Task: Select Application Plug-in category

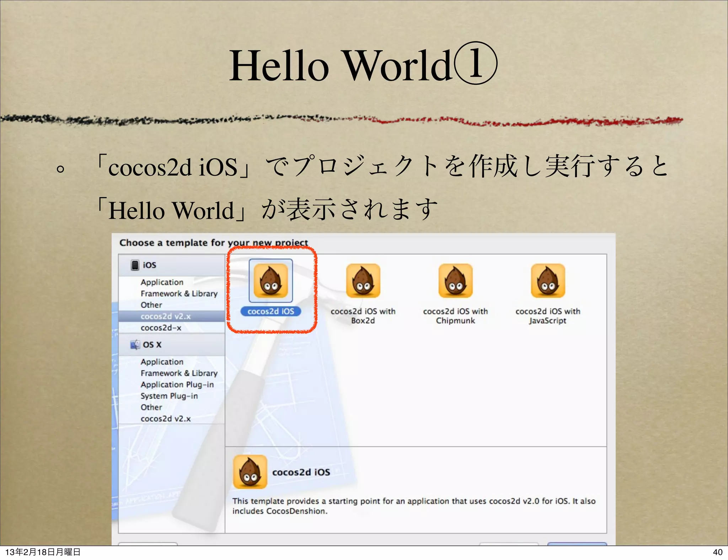Action: [177, 384]
